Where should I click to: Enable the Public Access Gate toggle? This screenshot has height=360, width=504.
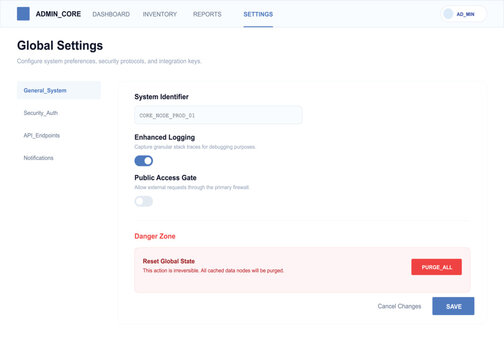pyautogui.click(x=144, y=201)
